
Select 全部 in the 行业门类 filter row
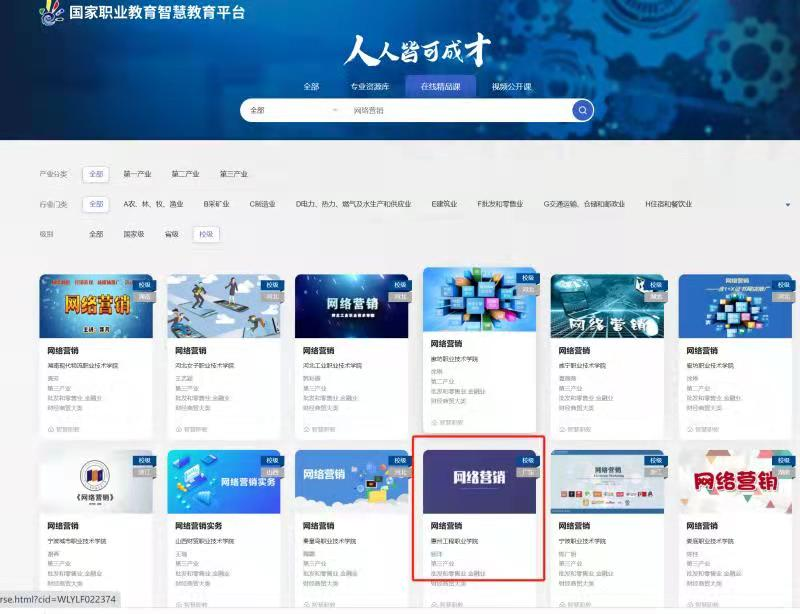coord(96,204)
